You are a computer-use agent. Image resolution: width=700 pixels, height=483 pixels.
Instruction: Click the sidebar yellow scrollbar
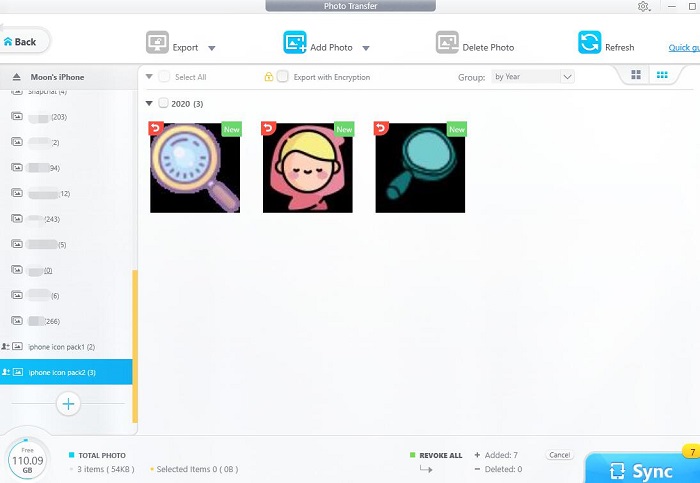(135, 346)
